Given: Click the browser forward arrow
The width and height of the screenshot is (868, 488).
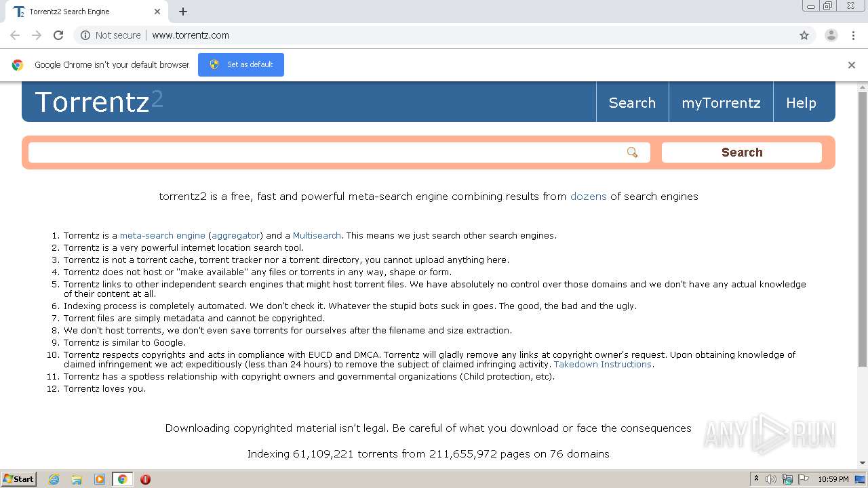Looking at the screenshot, I should click(x=37, y=35).
